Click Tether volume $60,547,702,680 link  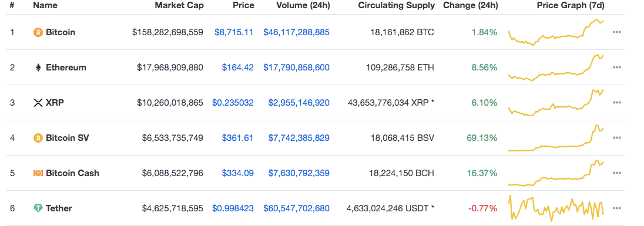pyautogui.click(x=296, y=208)
